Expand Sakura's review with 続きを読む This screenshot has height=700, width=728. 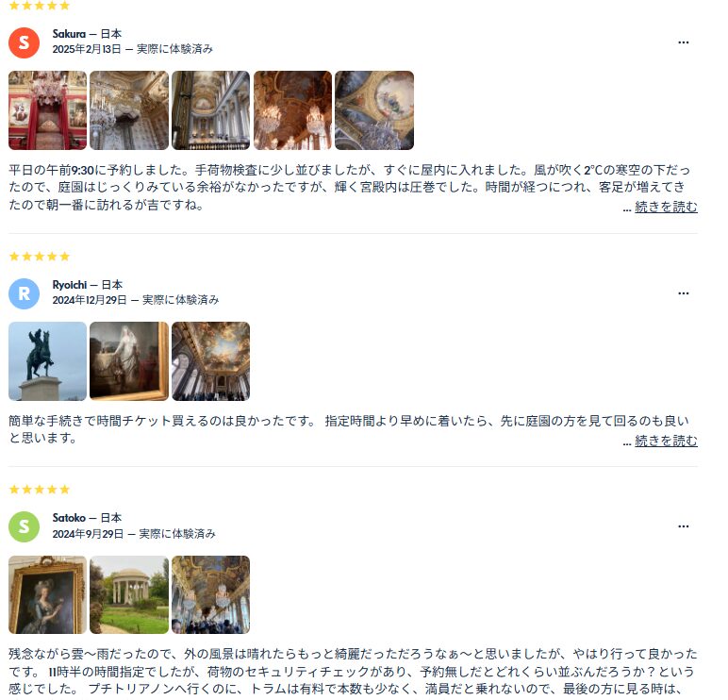(x=666, y=207)
